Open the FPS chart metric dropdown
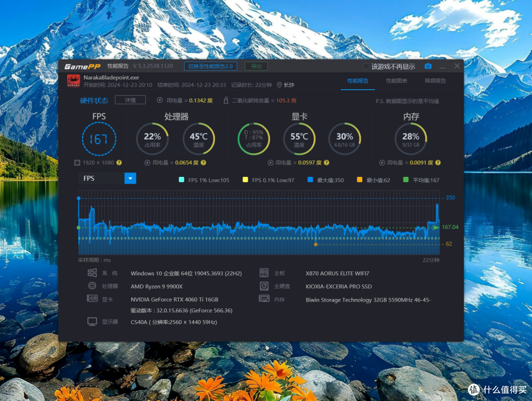The image size is (532, 401). click(130, 178)
